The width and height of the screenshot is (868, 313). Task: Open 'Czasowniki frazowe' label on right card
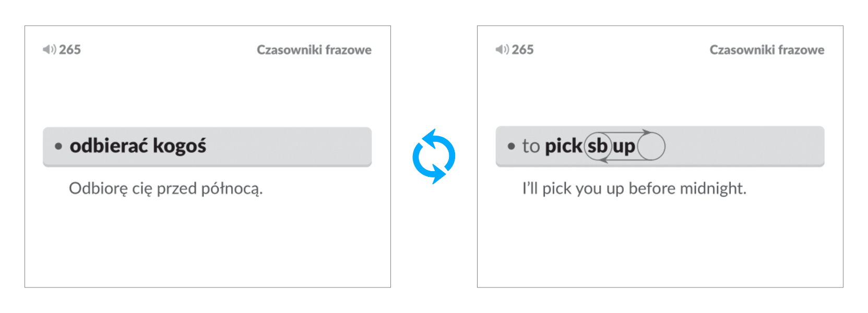pyautogui.click(x=767, y=50)
